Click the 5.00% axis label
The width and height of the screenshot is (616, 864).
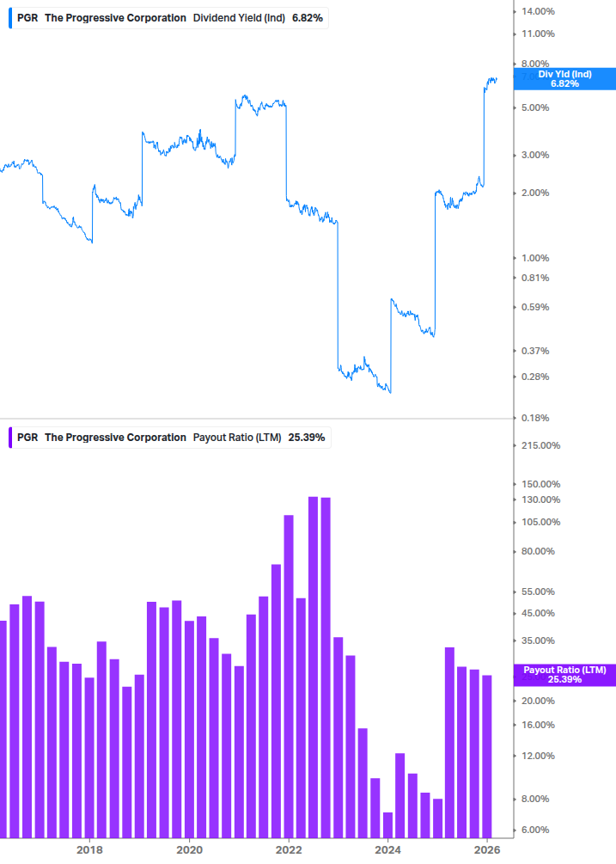click(x=535, y=108)
